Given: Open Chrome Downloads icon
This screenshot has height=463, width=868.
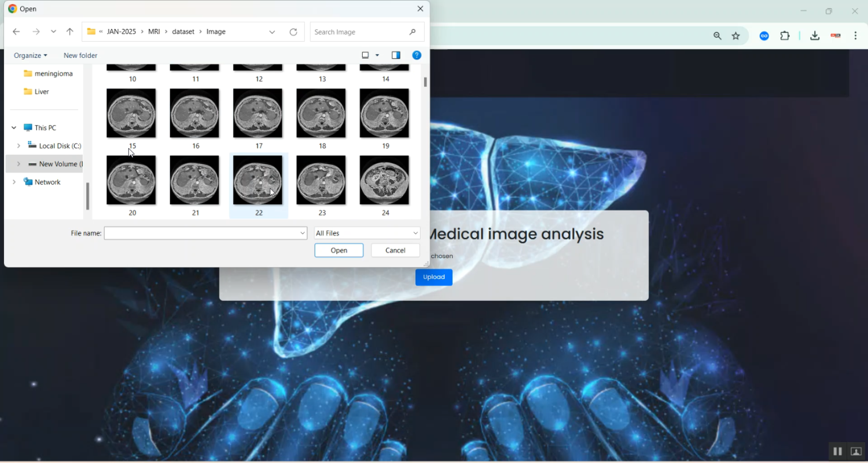Looking at the screenshot, I should pyautogui.click(x=815, y=36).
